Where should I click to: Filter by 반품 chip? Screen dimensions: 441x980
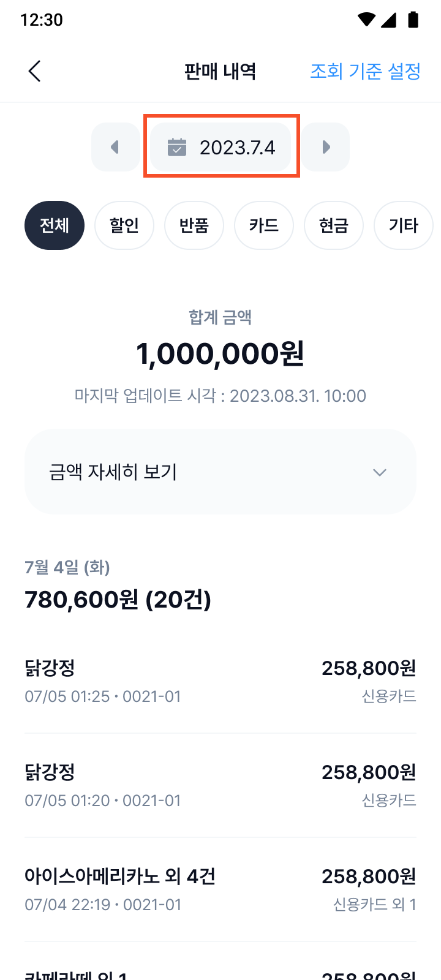(x=194, y=225)
